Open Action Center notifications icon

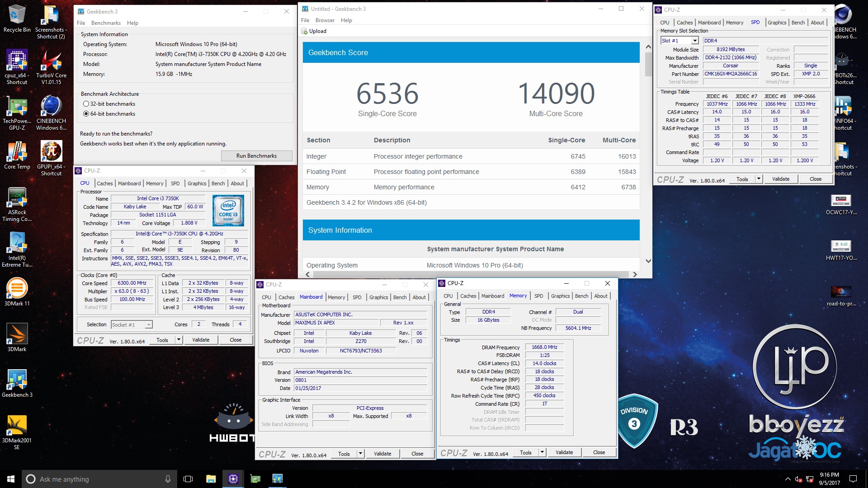point(853,479)
